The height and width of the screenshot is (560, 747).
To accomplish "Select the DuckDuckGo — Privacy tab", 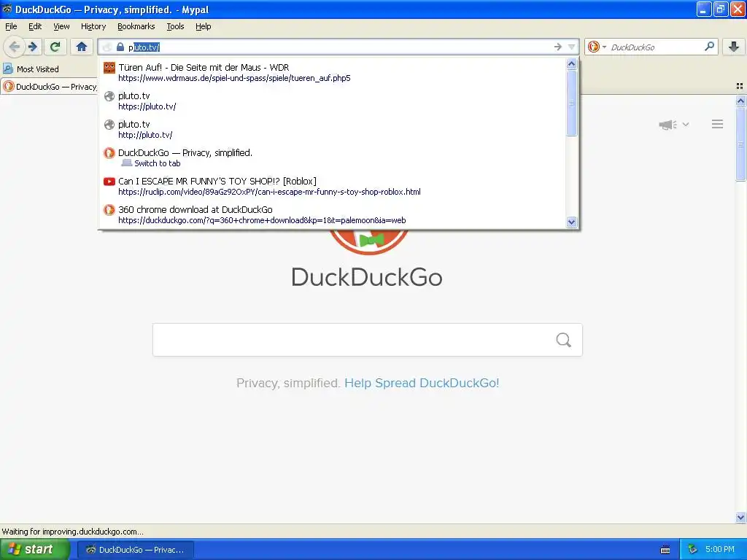I will [50, 87].
